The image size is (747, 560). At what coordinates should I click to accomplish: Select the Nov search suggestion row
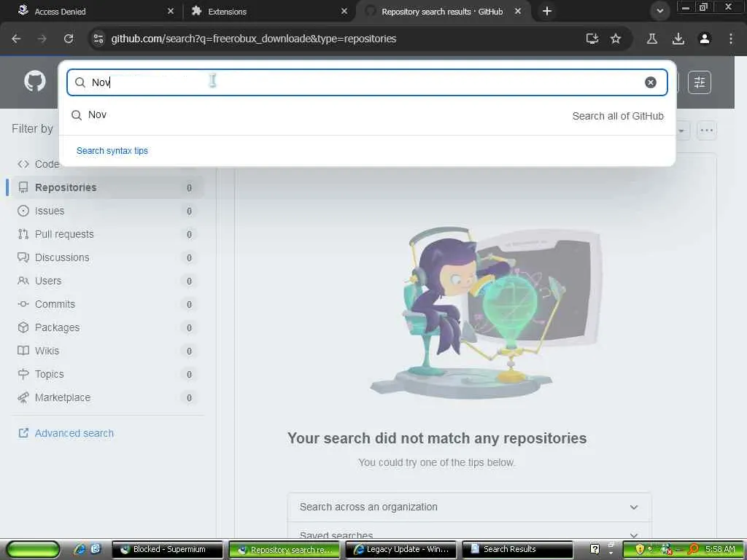pos(367,115)
